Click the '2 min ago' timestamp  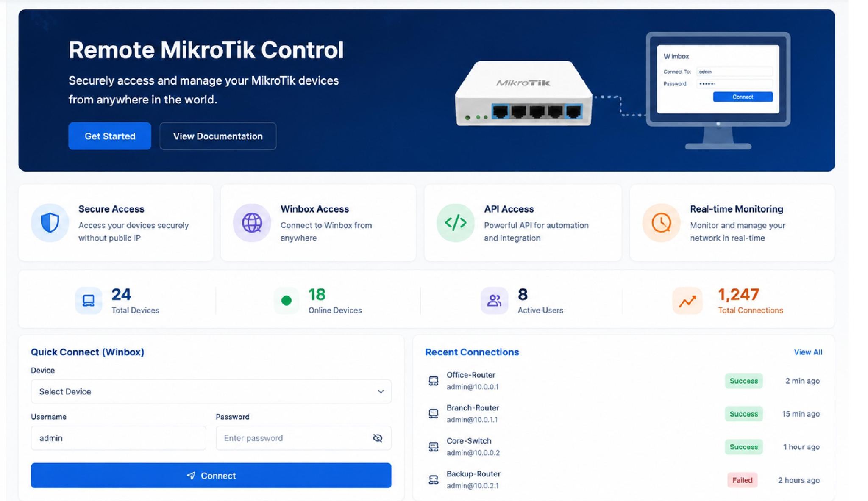pyautogui.click(x=802, y=381)
